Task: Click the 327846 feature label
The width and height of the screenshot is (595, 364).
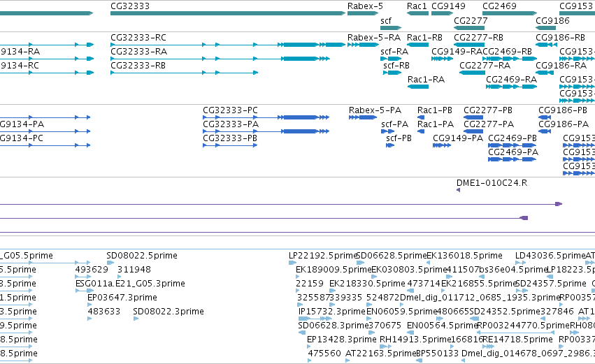Action: click(x=557, y=312)
